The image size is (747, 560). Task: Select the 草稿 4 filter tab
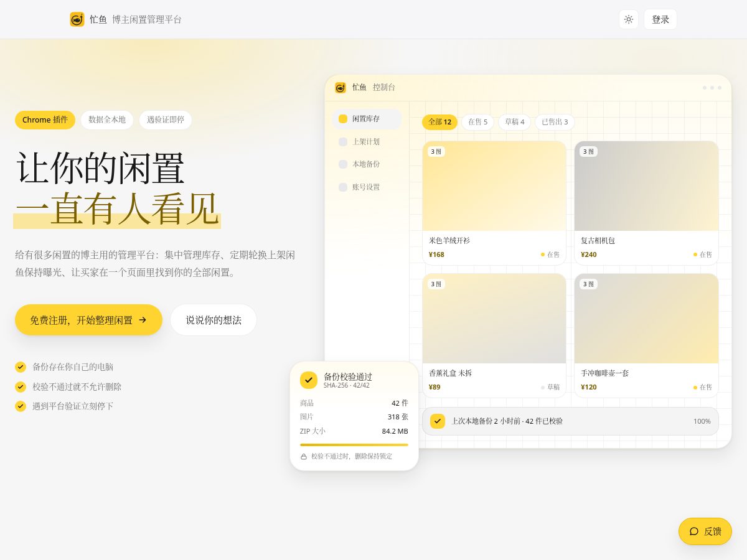tap(515, 122)
